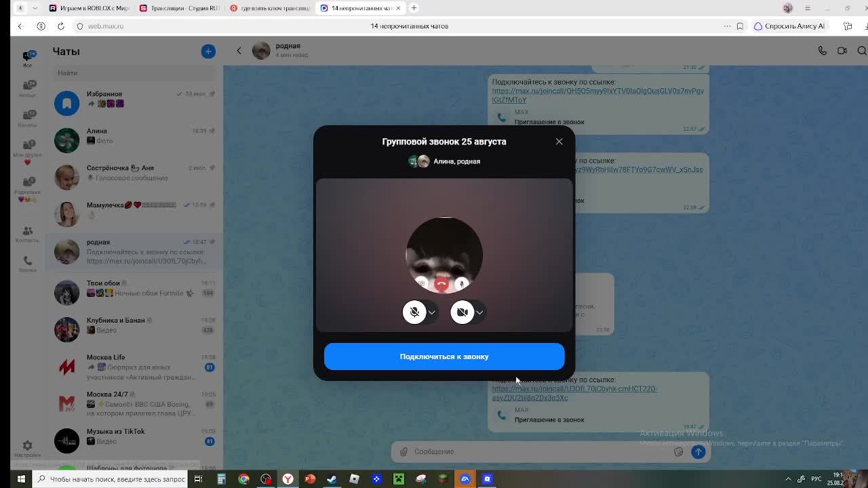Open the Москва Life channel

click(x=134, y=367)
